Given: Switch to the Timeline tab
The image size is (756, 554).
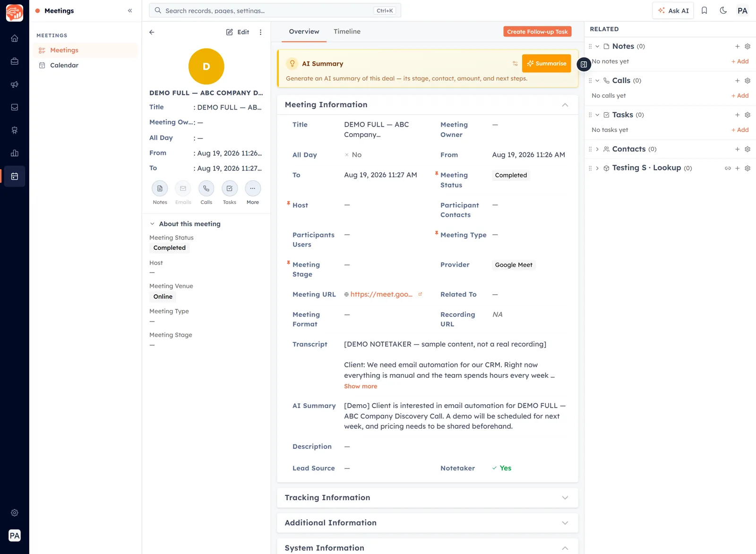Looking at the screenshot, I should point(347,32).
